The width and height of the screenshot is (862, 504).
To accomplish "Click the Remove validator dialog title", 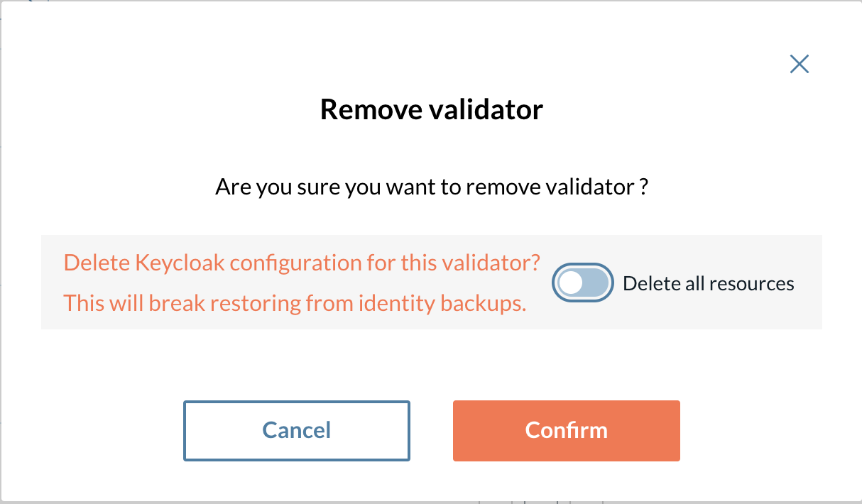I will click(x=431, y=109).
